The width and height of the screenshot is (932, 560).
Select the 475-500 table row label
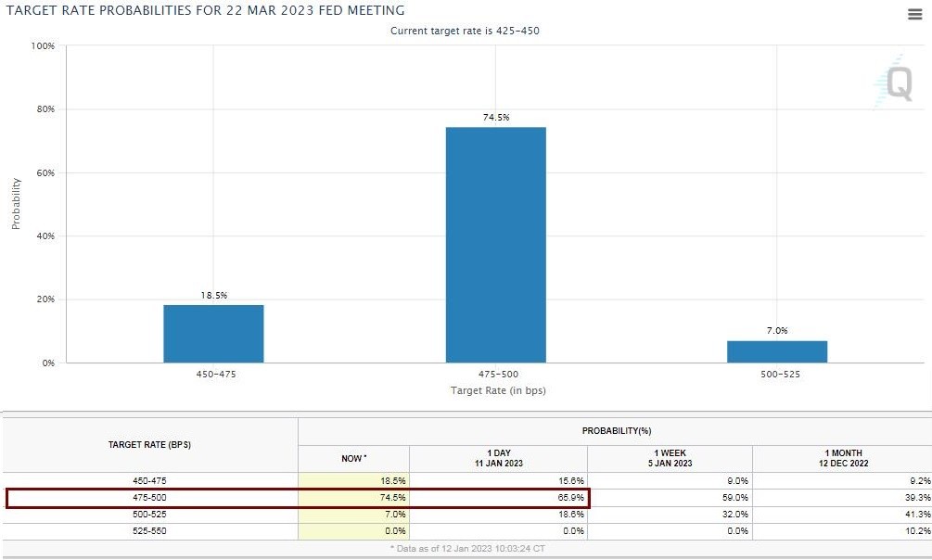click(x=149, y=498)
